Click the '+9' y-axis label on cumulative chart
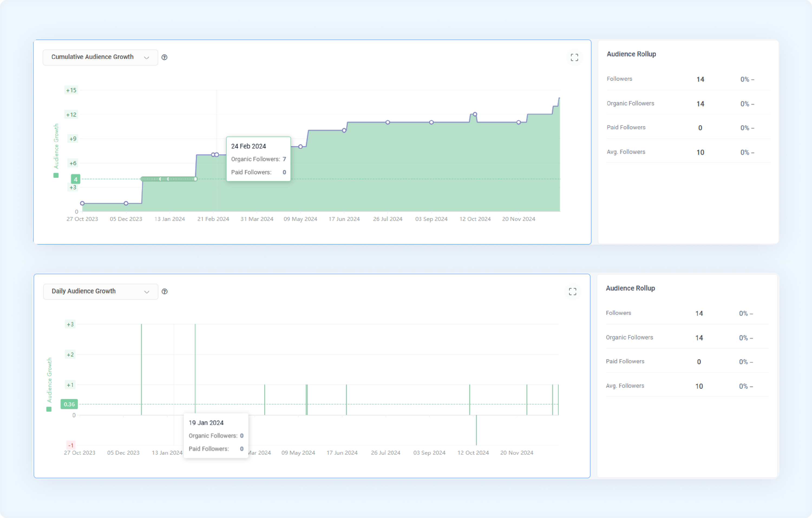The width and height of the screenshot is (812, 518). click(x=73, y=139)
